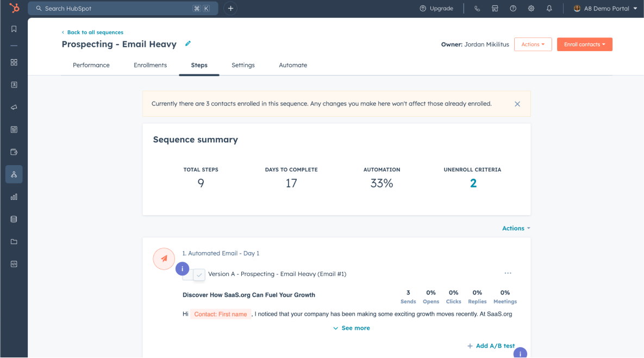Open the Enroll contacts dropdown
Viewport: 644px width, 358px height.
pyautogui.click(x=584, y=45)
